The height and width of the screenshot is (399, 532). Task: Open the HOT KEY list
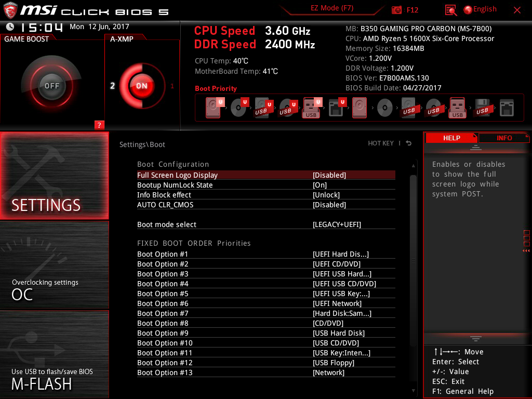381,143
